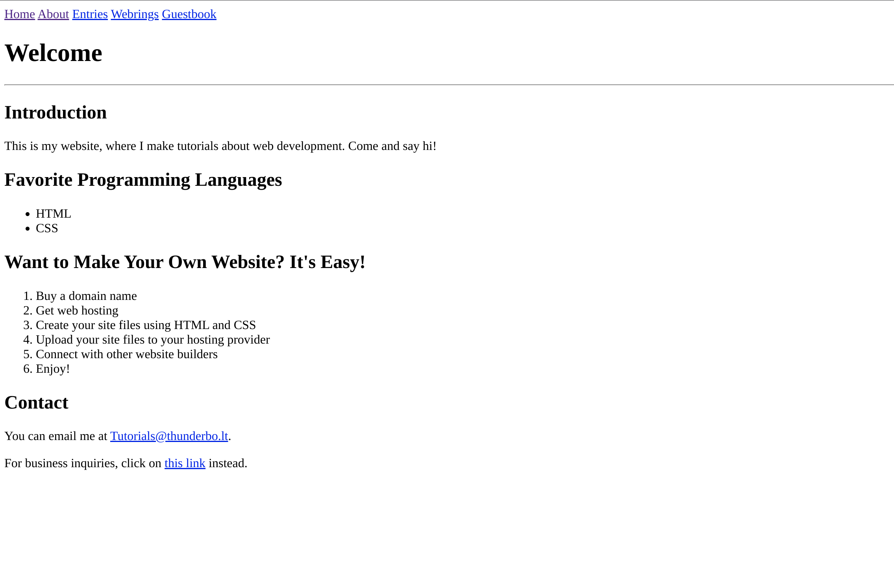The height and width of the screenshot is (588, 894).
Task: Click the Tutorials@thunderbo.lt email link
Action: [169, 436]
